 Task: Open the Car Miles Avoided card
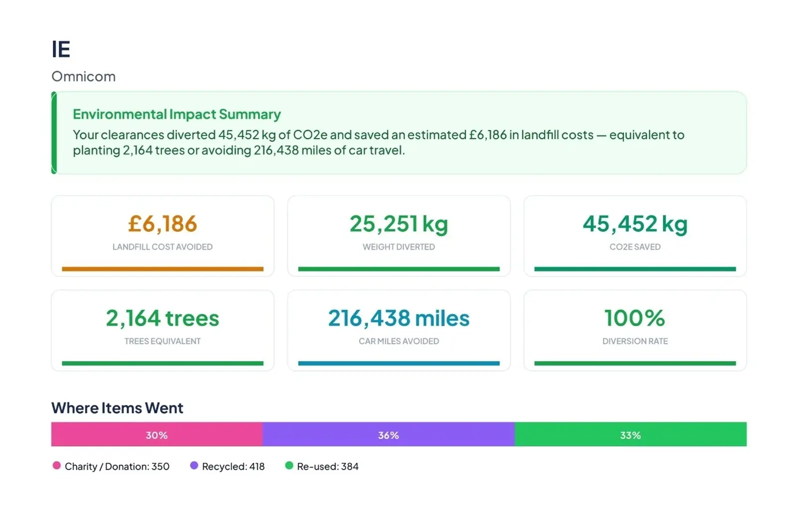399,330
